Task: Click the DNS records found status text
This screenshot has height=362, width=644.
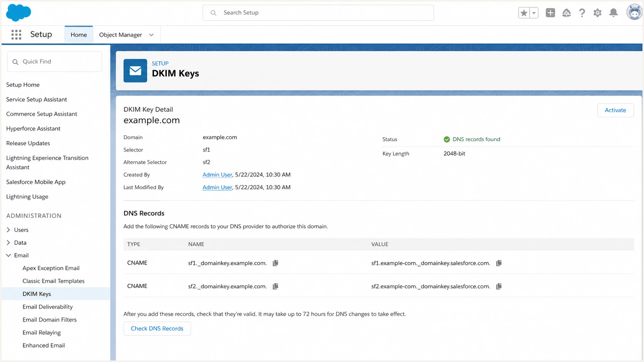Action: click(476, 139)
